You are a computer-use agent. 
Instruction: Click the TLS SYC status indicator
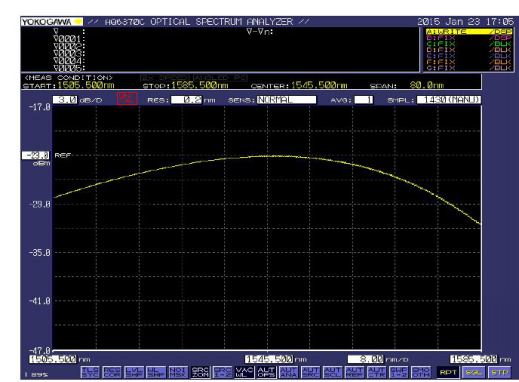coord(90,372)
